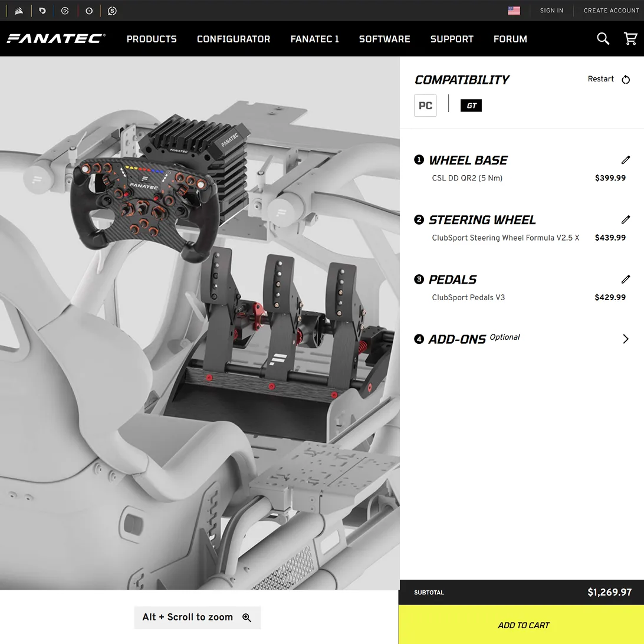Image resolution: width=644 pixels, height=644 pixels.
Task: Toggle the GT compatibility badge
Action: click(471, 106)
